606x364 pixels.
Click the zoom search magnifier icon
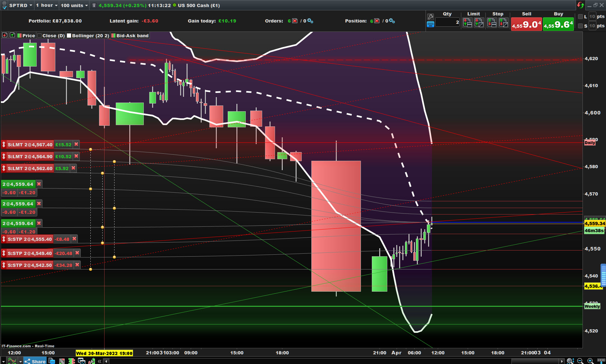(x=570, y=361)
